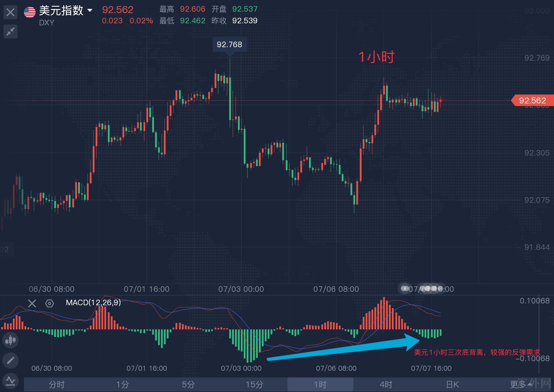This screenshot has height=392, width=554.
Task: Click the 91.844 price axis label
Action: (537, 247)
